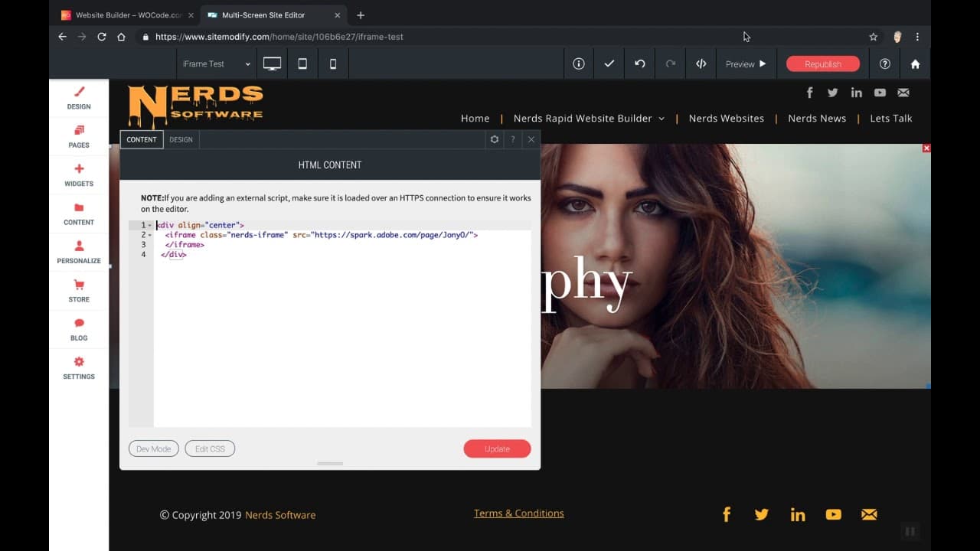Open the Content library in sidebar
This screenshot has height=551, width=980.
click(x=79, y=214)
